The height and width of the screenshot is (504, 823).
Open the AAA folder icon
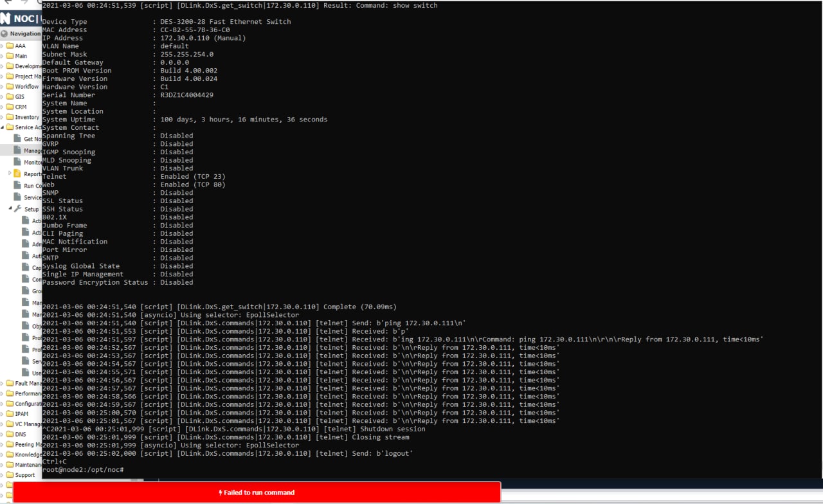(x=10, y=46)
